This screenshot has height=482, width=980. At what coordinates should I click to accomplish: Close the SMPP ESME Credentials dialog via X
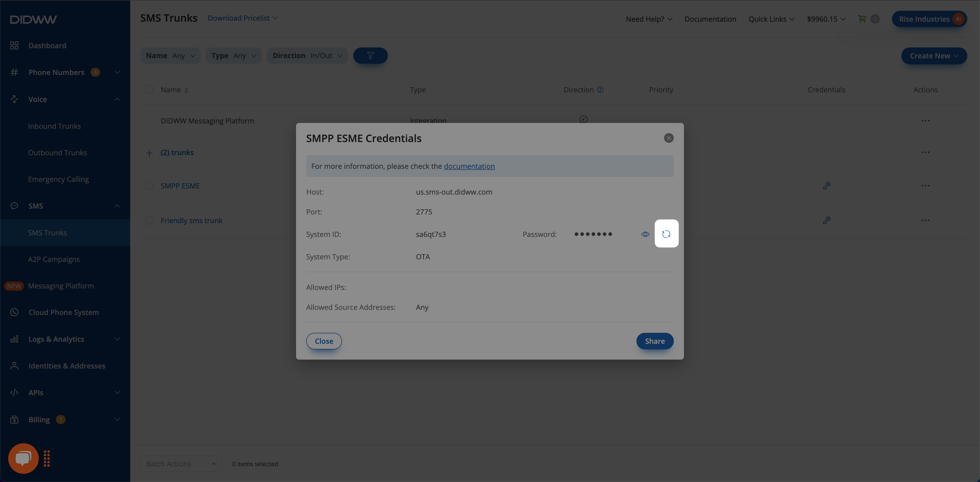pos(668,138)
